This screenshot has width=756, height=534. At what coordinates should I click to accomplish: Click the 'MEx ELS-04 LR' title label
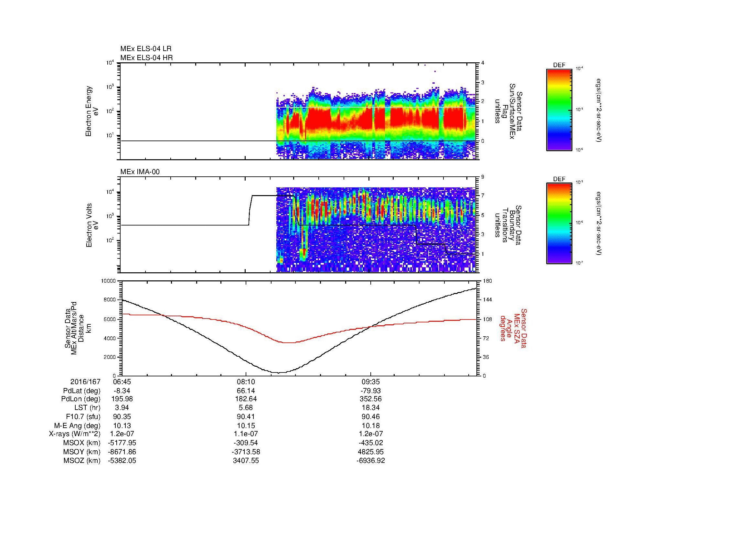146,49
